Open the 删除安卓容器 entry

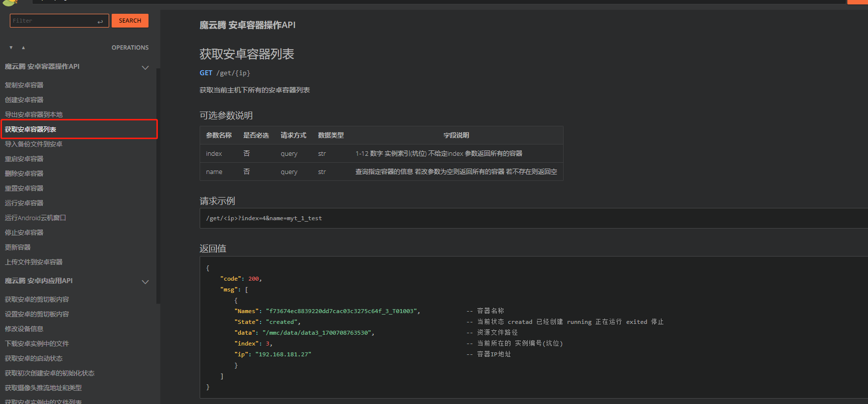pos(24,173)
